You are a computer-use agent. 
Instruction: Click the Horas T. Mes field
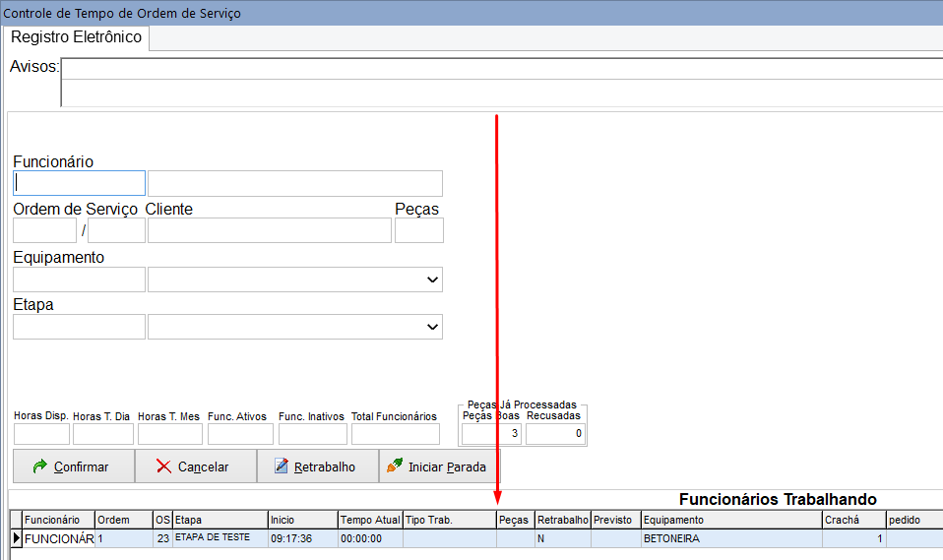pos(170,434)
